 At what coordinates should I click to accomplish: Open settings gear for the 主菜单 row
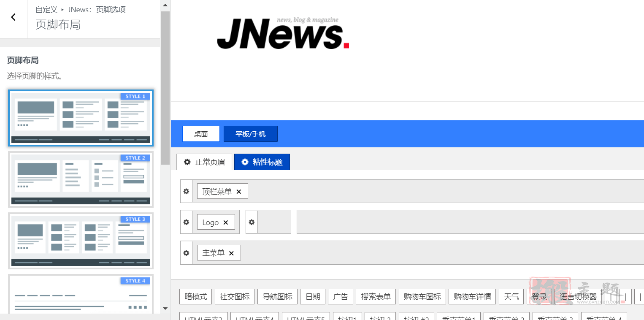coord(186,253)
